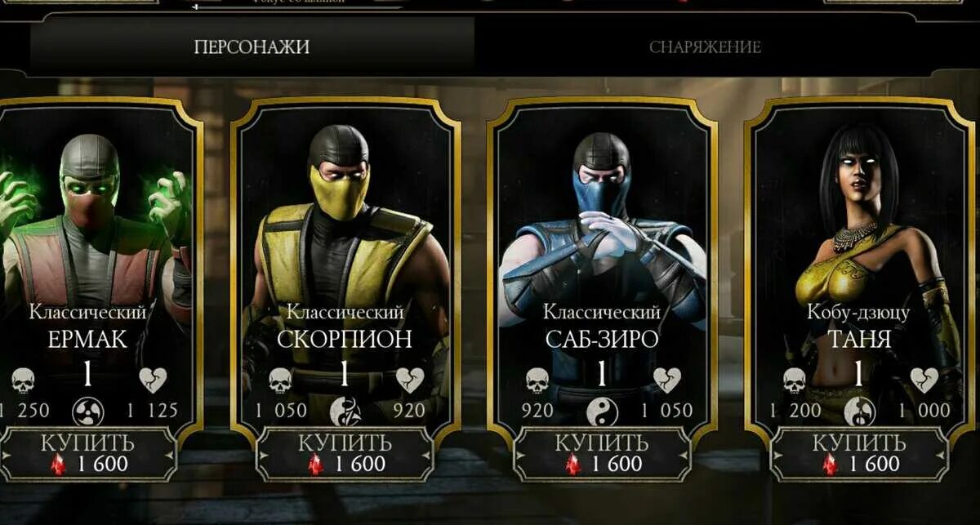
Task: Click Саб-Зиро's broken heart health icon
Action: [x=666, y=380]
